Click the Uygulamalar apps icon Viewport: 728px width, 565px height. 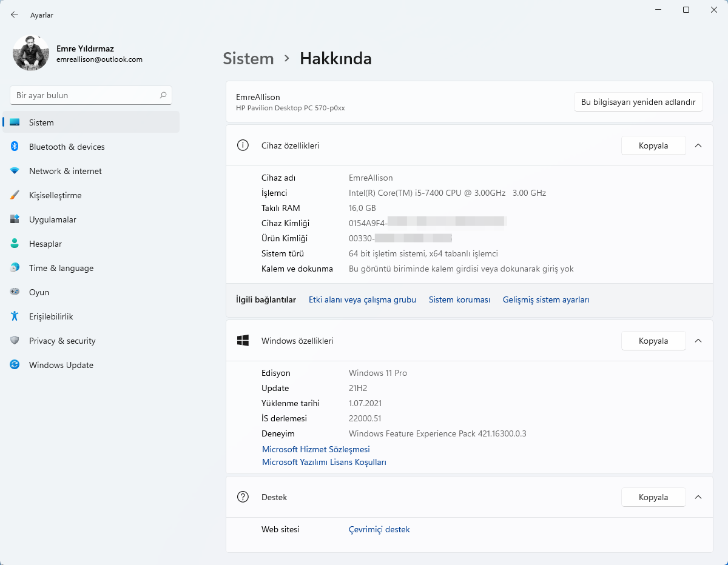tap(15, 219)
